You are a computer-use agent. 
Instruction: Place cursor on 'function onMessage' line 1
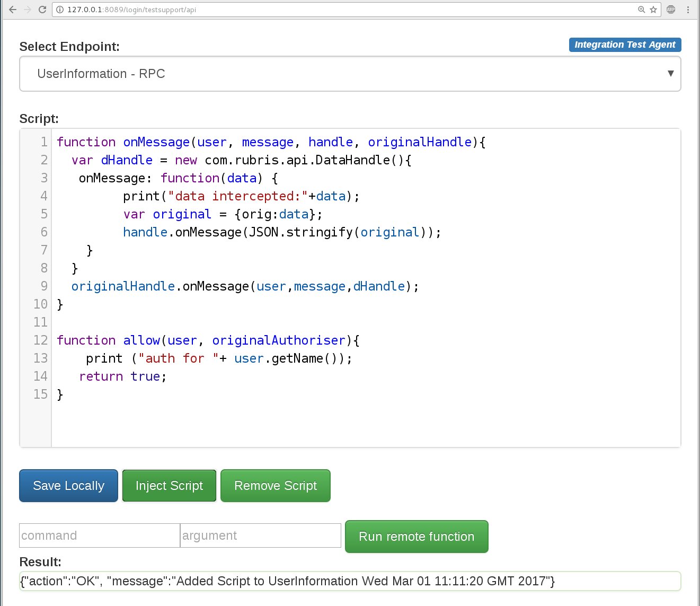(271, 142)
